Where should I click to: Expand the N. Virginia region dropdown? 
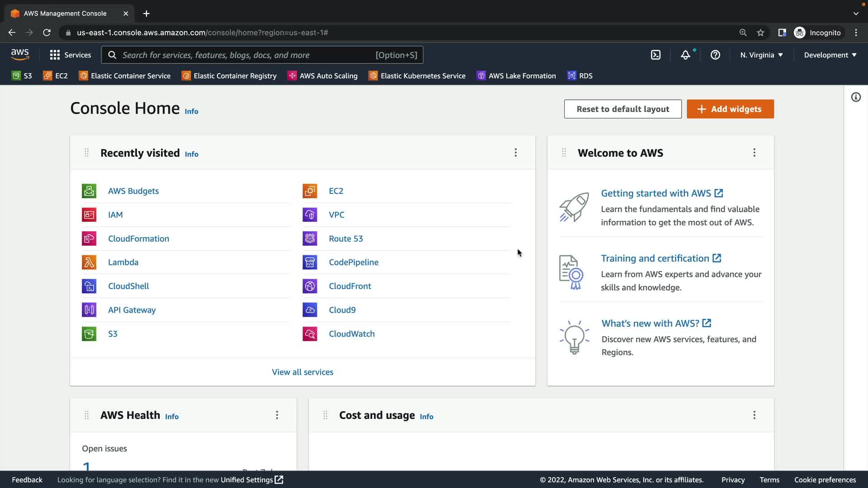tap(761, 55)
